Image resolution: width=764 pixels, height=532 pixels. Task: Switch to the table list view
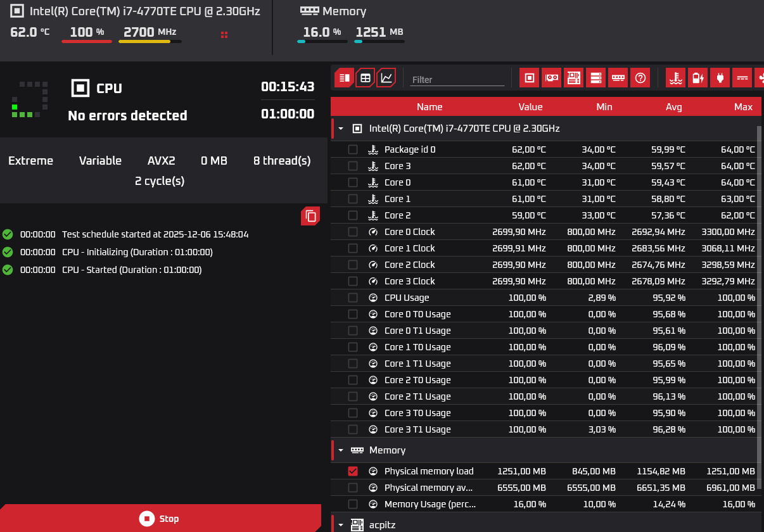pos(344,78)
